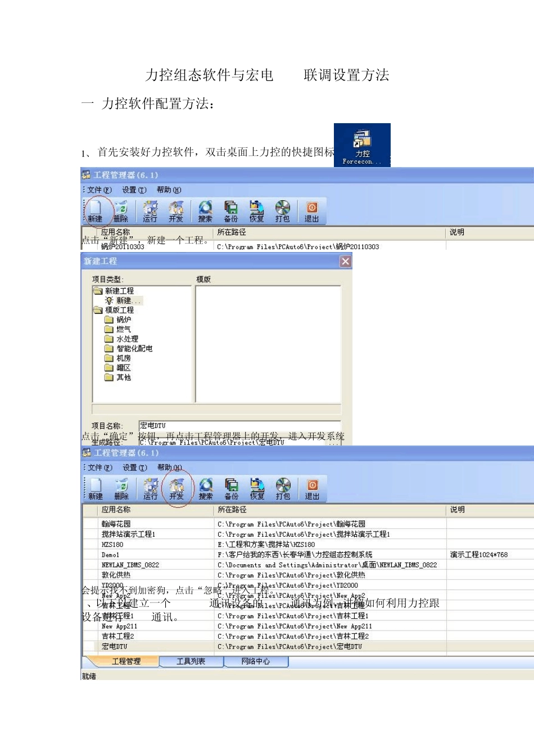This screenshot has width=534, height=756.
Task: Select the Demo1 project row
Action: [x=308, y=555]
